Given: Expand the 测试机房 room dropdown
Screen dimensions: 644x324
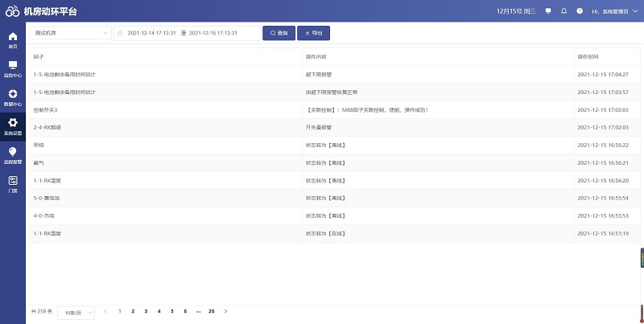Looking at the screenshot, I should point(72,33).
